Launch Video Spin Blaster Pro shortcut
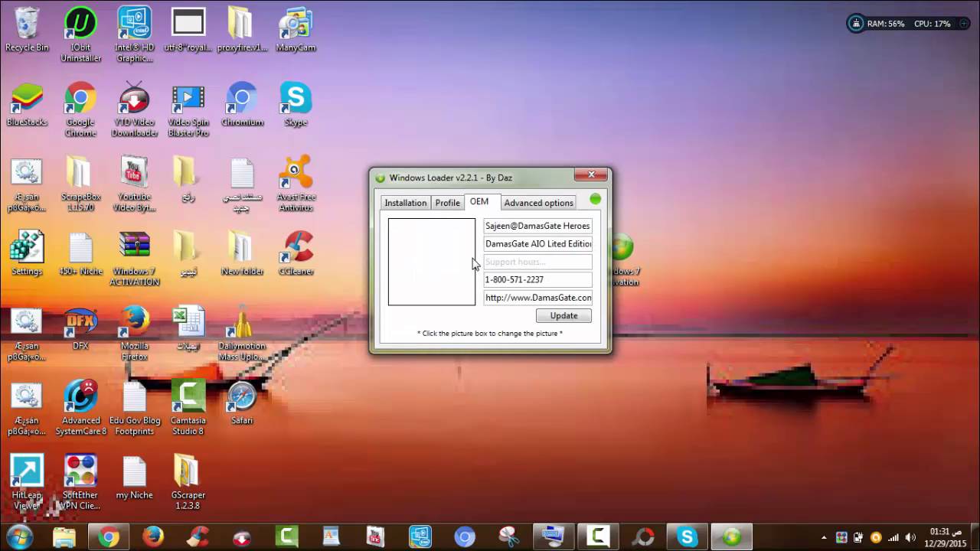The image size is (980, 551). click(x=188, y=109)
